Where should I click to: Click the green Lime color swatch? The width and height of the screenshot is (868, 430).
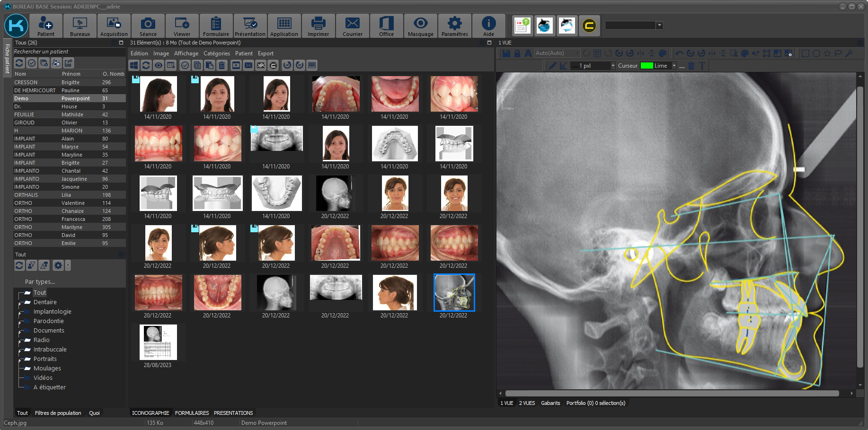pos(647,66)
